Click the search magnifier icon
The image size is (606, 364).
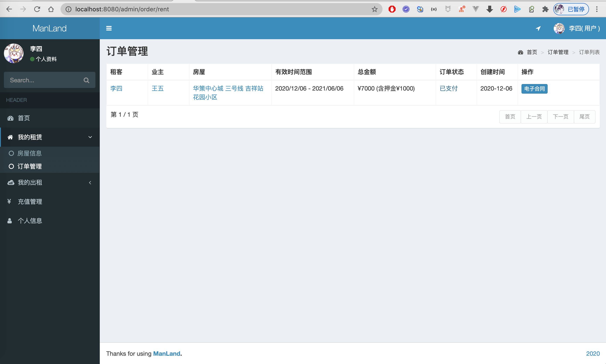[86, 80]
